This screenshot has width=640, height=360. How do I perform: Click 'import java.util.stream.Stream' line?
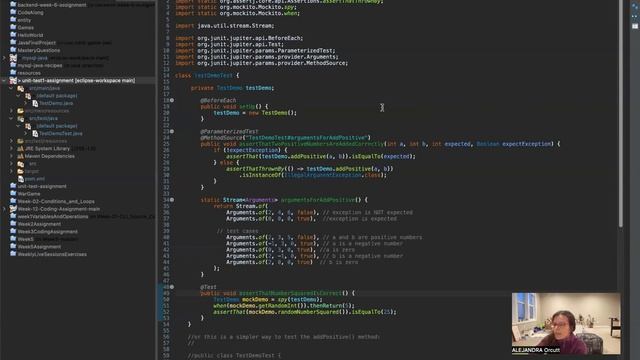tap(224, 26)
